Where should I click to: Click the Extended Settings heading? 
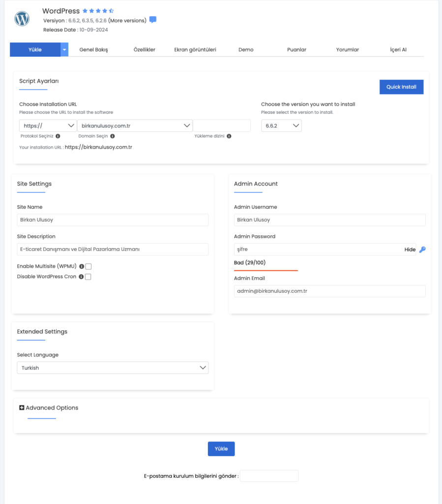(42, 332)
